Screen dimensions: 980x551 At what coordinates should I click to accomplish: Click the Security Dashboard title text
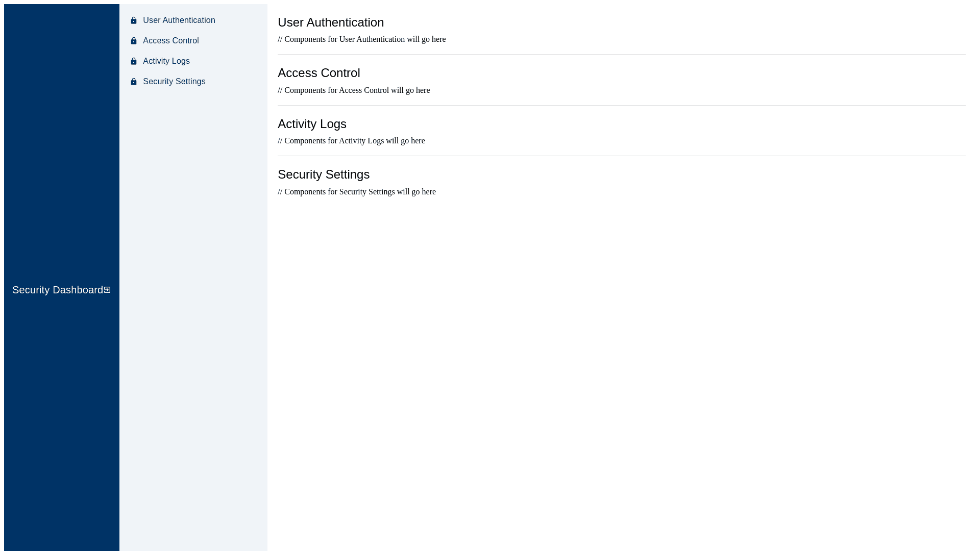point(57,290)
